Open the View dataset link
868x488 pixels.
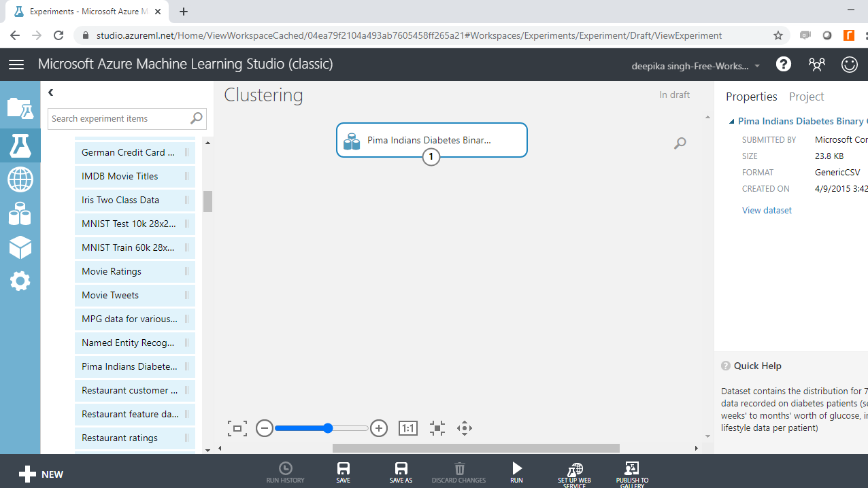click(x=767, y=210)
